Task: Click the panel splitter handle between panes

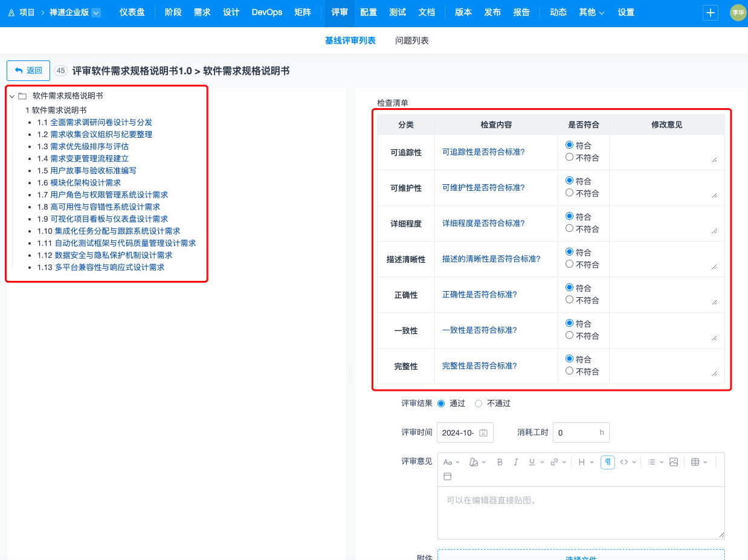Action: [350, 375]
